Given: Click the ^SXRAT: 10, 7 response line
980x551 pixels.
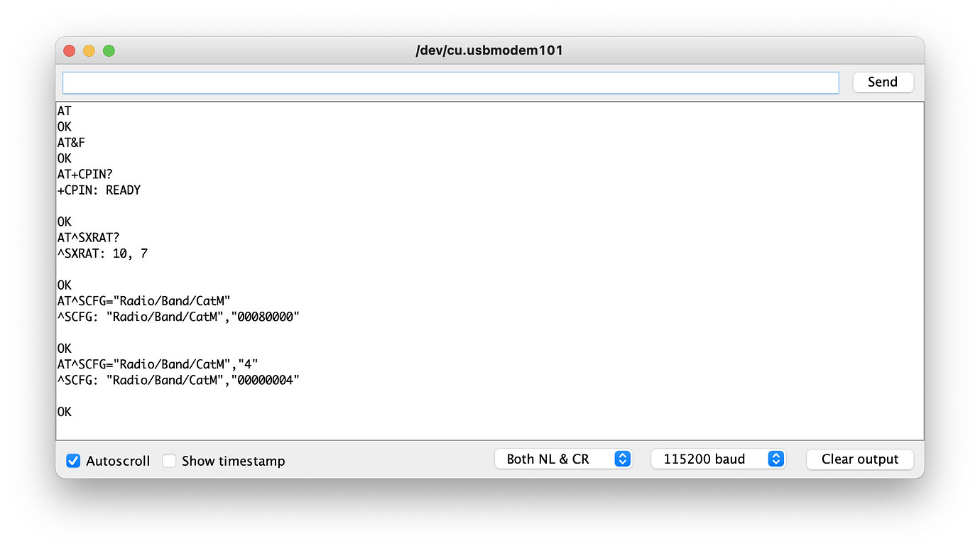Looking at the screenshot, I should (103, 253).
